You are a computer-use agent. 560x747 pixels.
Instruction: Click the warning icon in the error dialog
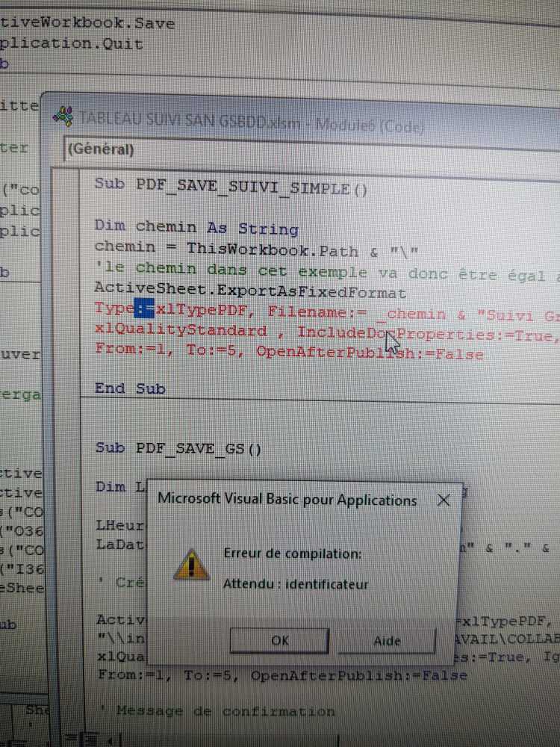click(x=191, y=565)
